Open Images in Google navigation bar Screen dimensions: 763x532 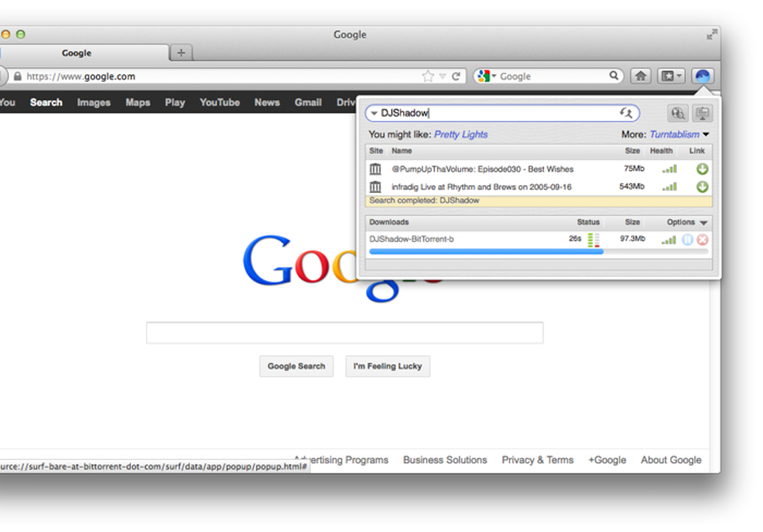click(x=94, y=103)
